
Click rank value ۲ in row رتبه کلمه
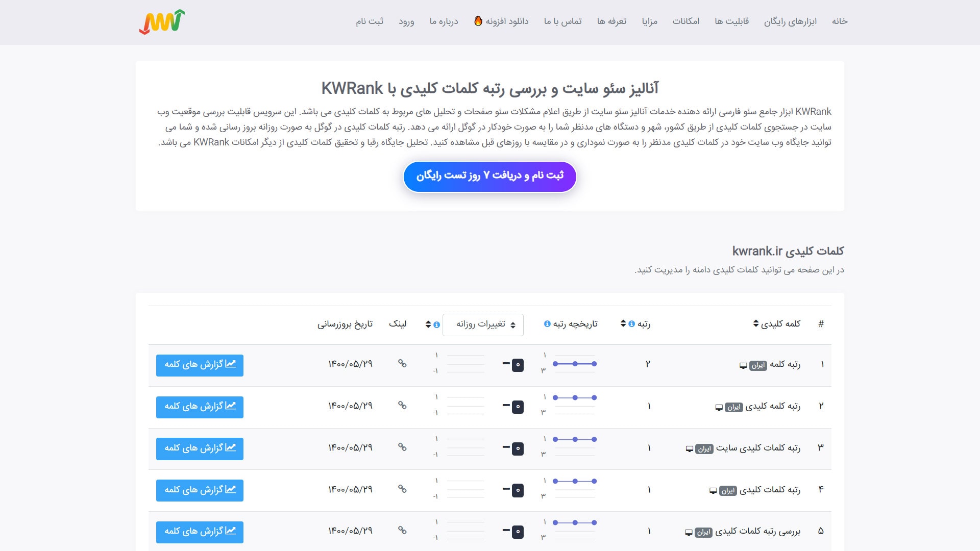648,364
